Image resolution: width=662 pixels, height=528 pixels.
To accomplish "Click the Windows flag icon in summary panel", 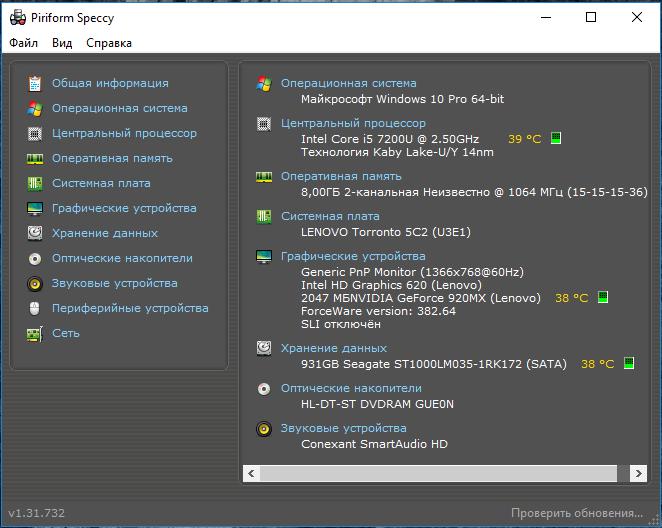I will click(x=264, y=83).
